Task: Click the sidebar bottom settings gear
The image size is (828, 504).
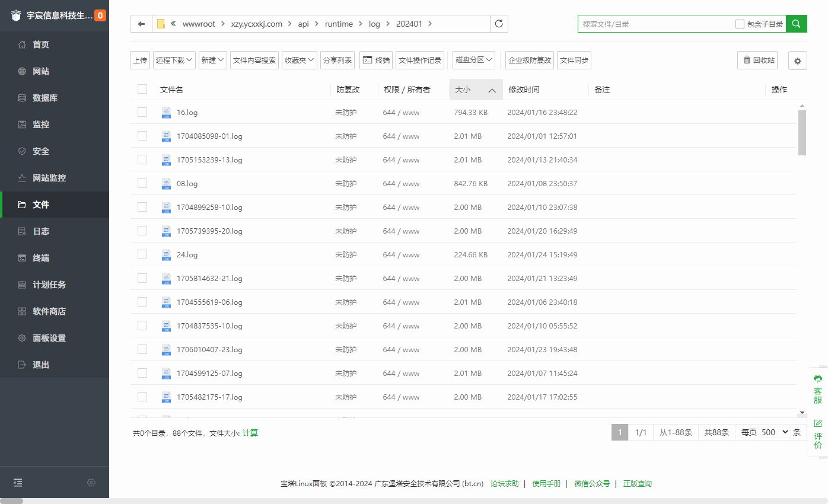Action: [x=91, y=483]
